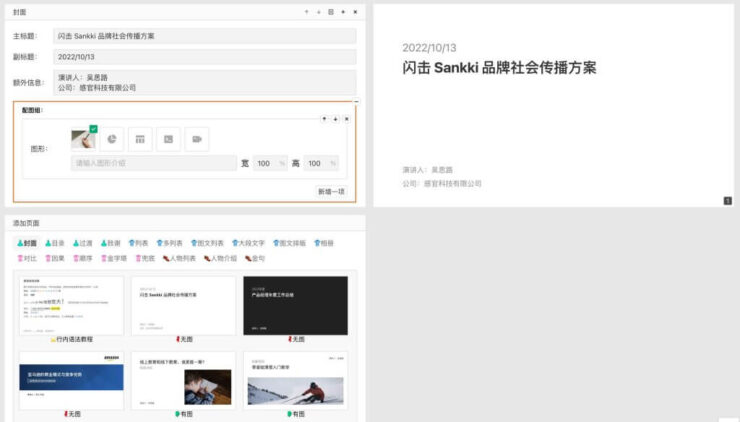This screenshot has height=422, width=740.
Task: Click the 公司 line in the slide preview
Action: point(442,184)
